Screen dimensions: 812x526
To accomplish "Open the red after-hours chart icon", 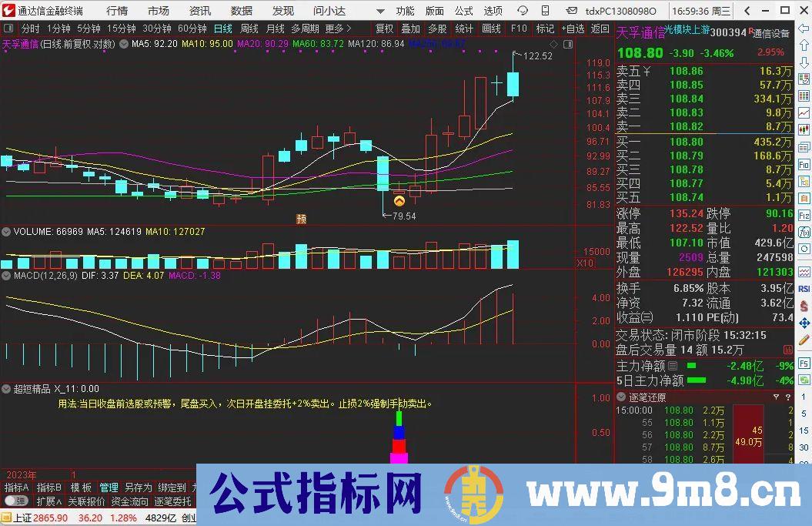I will 787,350.
